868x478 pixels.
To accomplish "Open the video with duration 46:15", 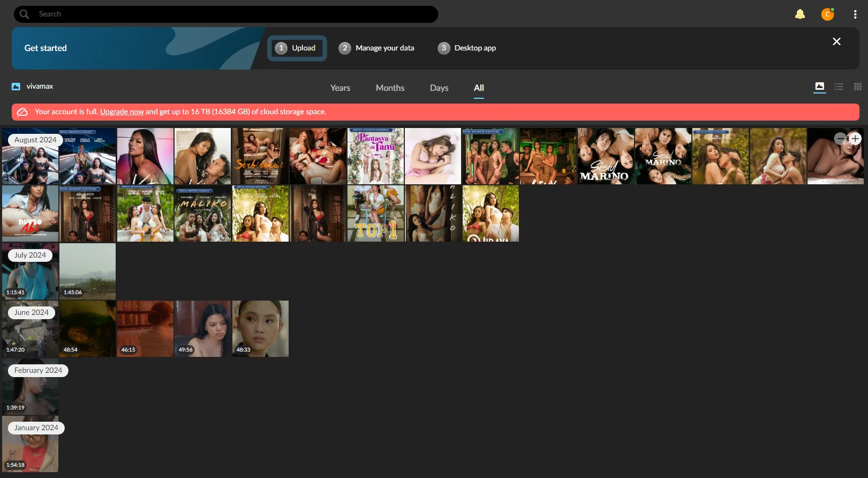I will tap(145, 329).
